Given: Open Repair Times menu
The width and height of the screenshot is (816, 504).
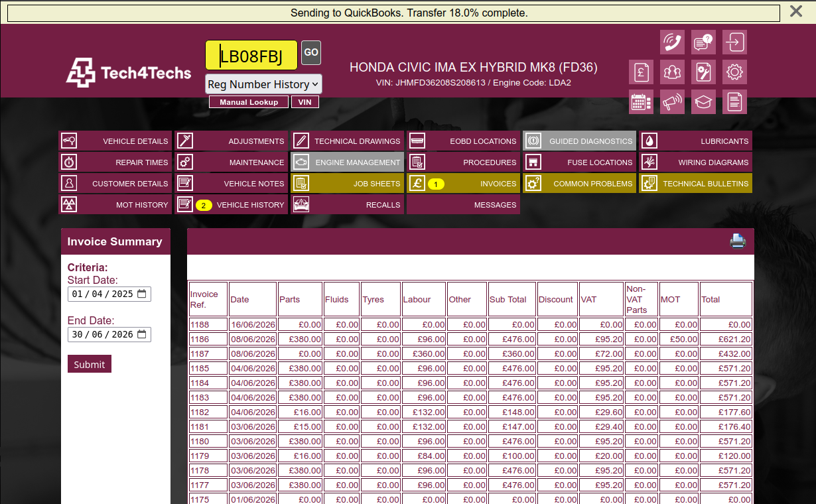Looking at the screenshot, I should tap(115, 162).
